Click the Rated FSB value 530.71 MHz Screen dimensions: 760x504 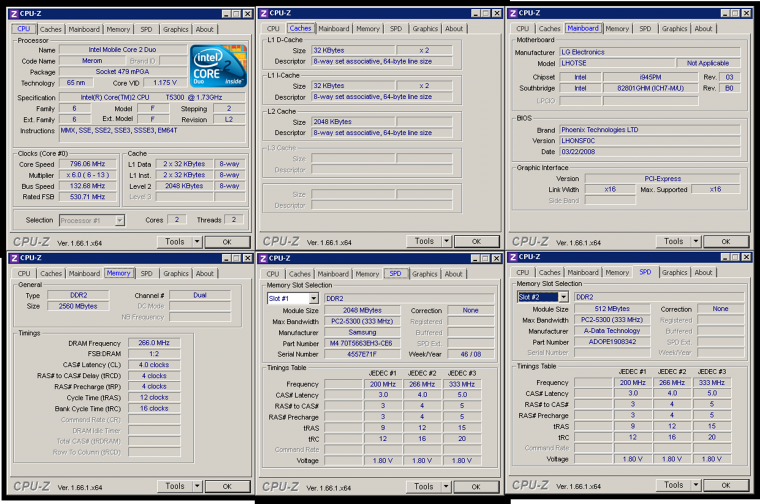(88, 197)
